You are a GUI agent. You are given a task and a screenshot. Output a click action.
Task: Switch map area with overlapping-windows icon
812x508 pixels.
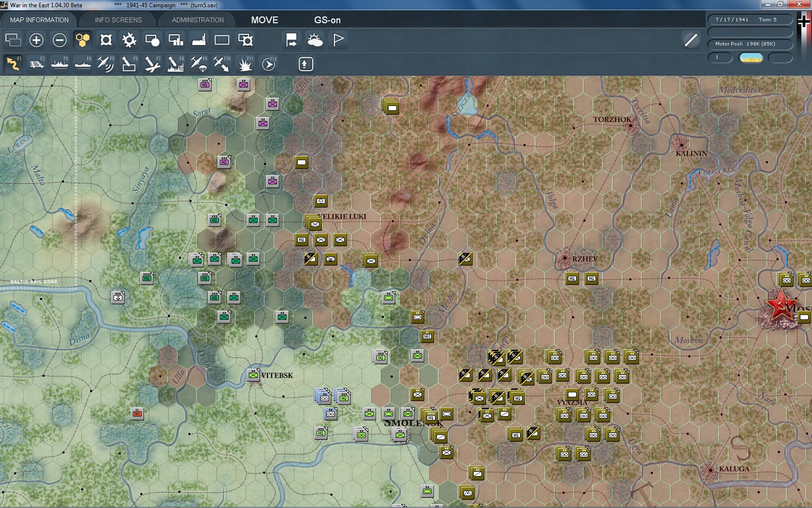(x=13, y=40)
